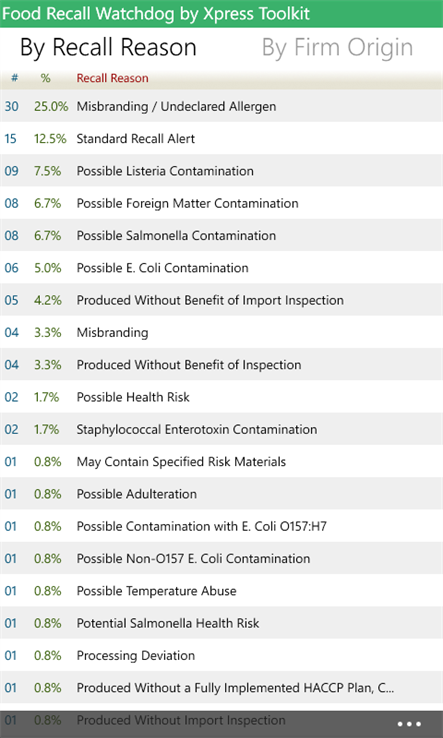
Task: Open the Fully Implemented HACCP Plan row
Action: pos(221,688)
